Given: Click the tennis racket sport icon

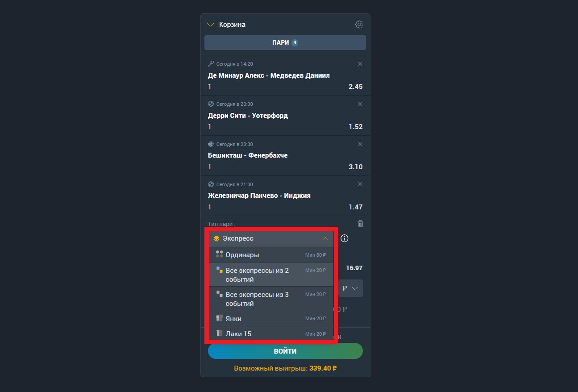Looking at the screenshot, I should [x=211, y=64].
